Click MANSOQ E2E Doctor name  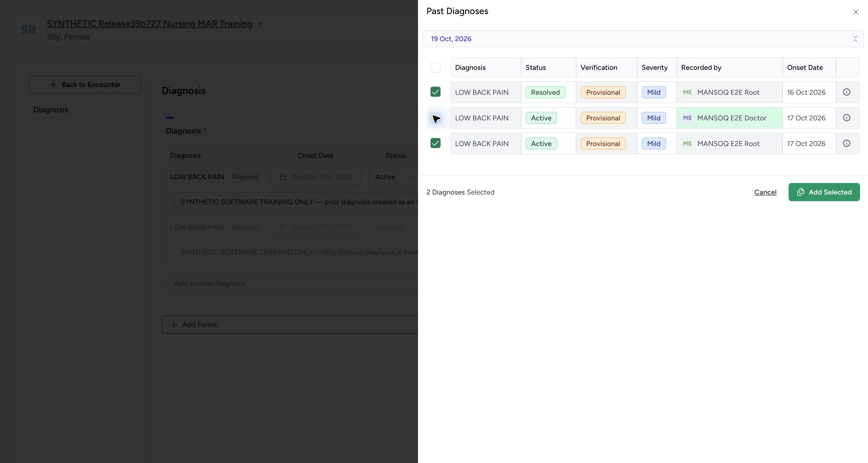tap(731, 118)
